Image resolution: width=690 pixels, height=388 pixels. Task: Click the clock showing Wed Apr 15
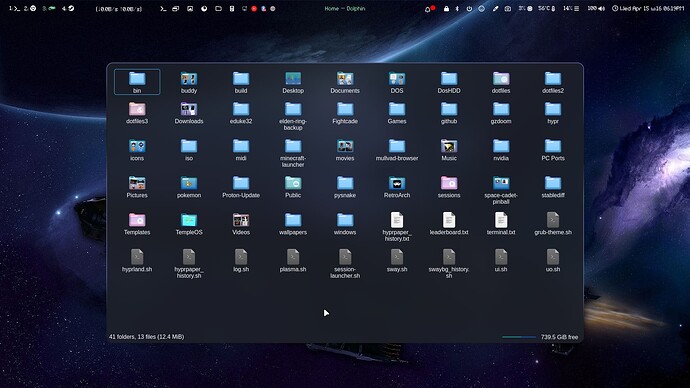click(x=648, y=8)
